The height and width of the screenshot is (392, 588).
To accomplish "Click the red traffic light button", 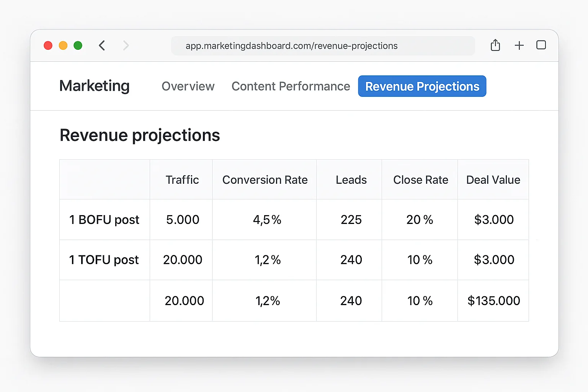I will 48,45.
